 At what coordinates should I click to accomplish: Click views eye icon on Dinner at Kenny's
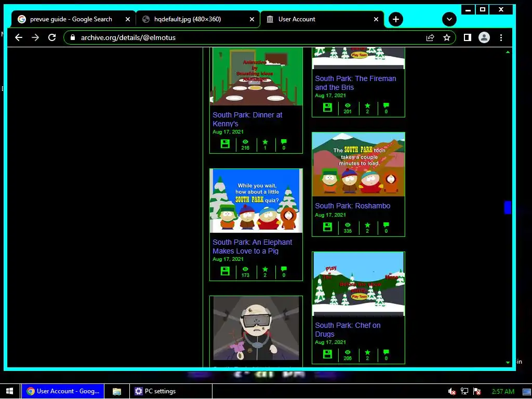245,142
